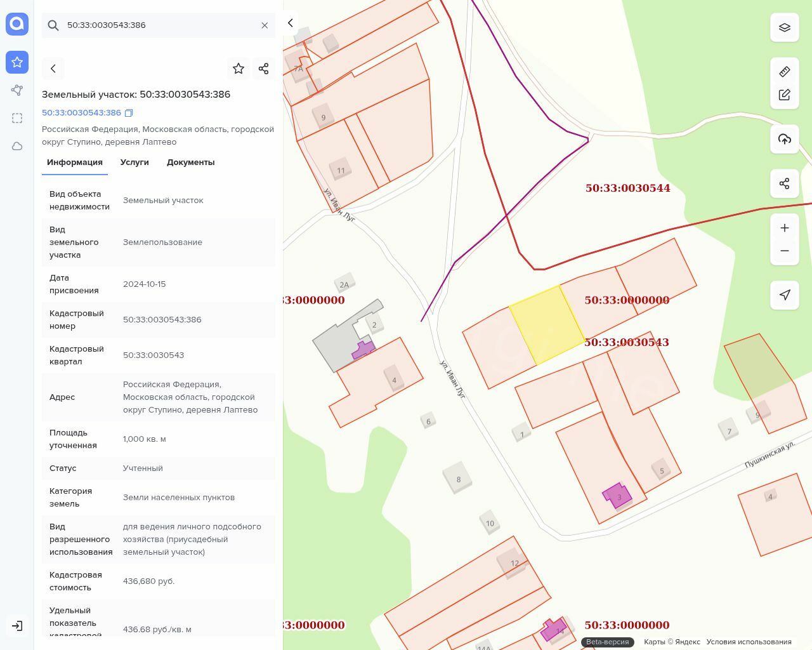Click the cadastral number link under title
The width and height of the screenshot is (812, 650).
[81, 113]
